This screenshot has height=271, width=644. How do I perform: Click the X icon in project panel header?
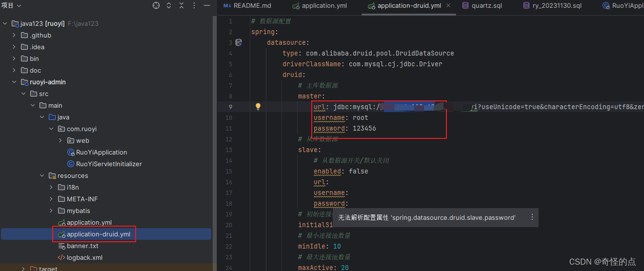point(181,6)
